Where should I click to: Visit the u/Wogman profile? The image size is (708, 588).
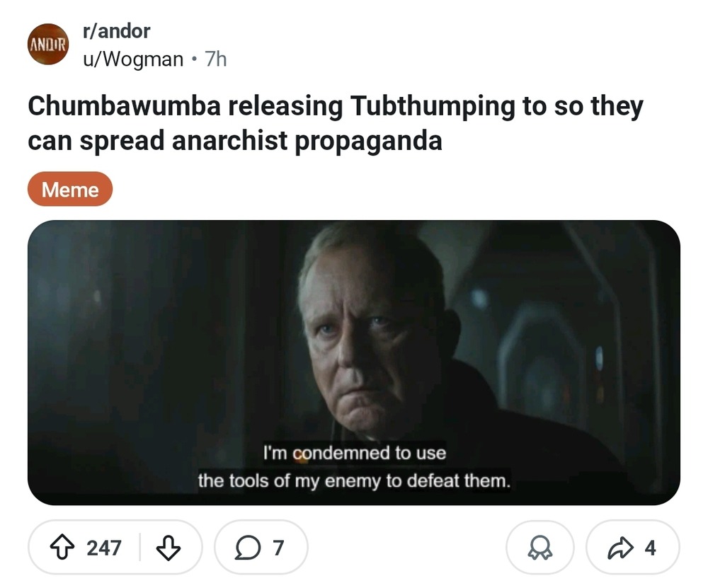[133, 59]
